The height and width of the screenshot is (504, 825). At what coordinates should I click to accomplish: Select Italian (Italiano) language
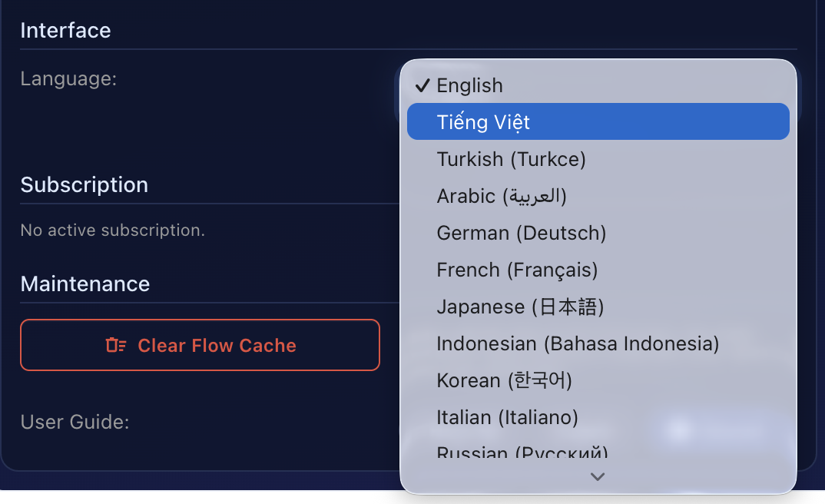coord(506,417)
